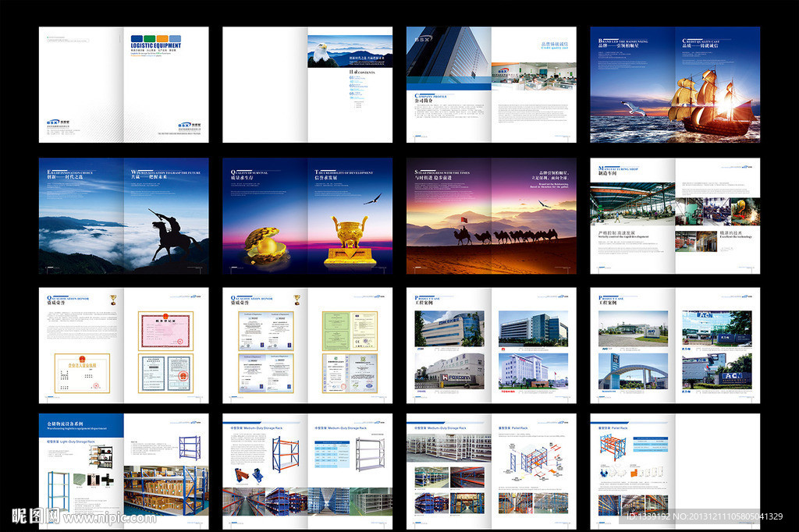The image size is (799, 532).
Task: Select the golden sailing ship image
Action: [x=712, y=102]
